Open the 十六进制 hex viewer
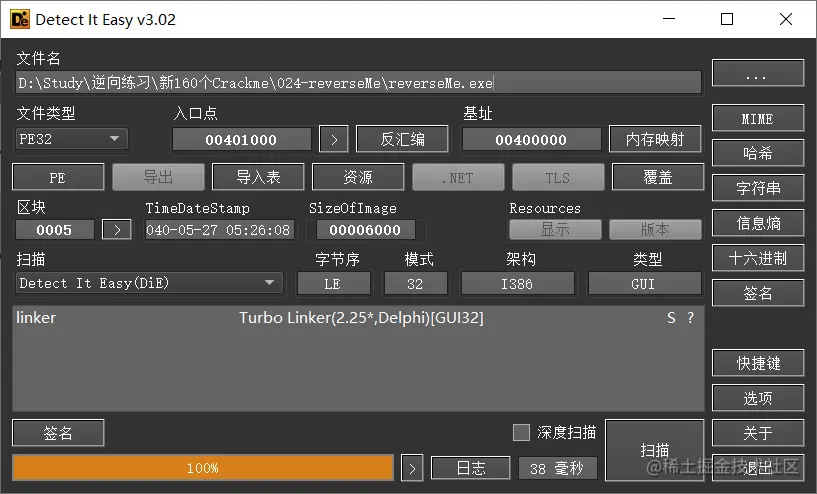 [x=758, y=258]
